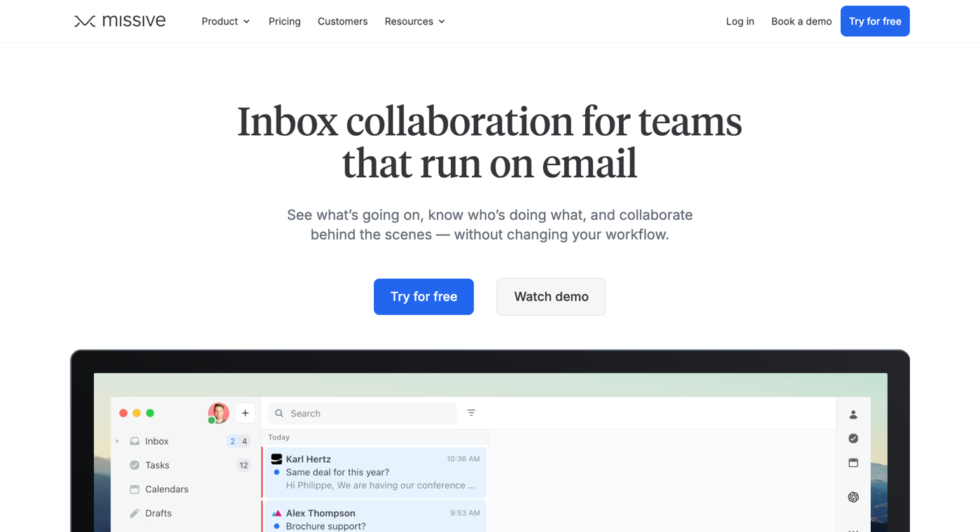Image resolution: width=980 pixels, height=532 pixels.
Task: Click the Inbox badge showing 2
Action: [232, 441]
